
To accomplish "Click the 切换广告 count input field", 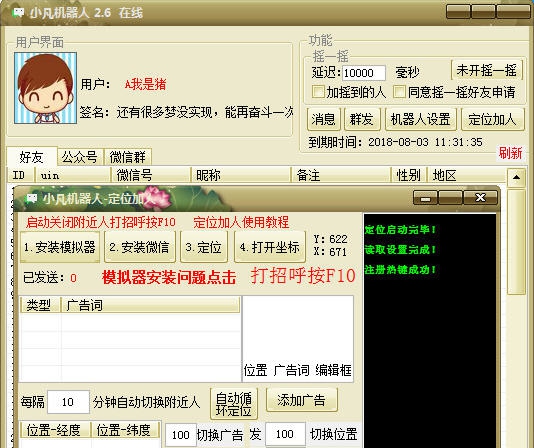I will click(181, 435).
